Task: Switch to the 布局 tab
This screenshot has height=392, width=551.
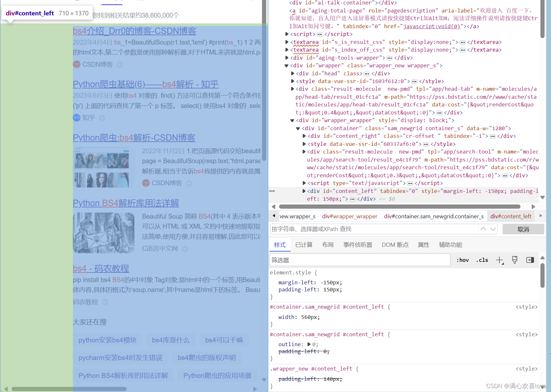Action: (328, 245)
